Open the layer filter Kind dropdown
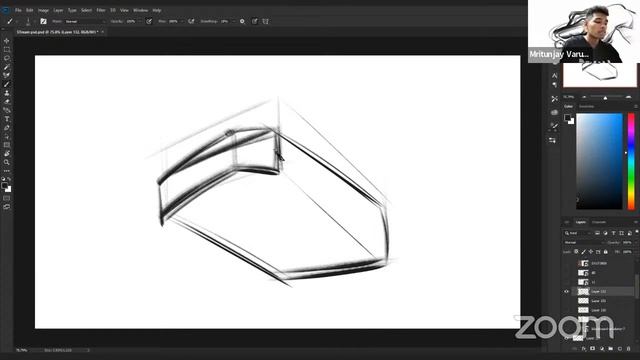Screen dimensions: 640x360 click(x=578, y=233)
